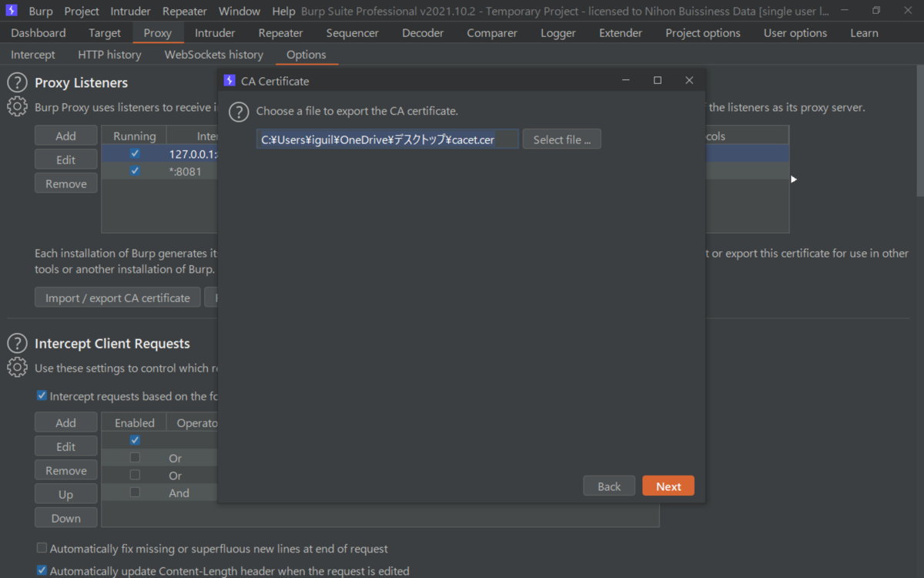Viewport: 924px width, 578px height.
Task: Click Remove button under Intercept Client Requests
Action: tap(66, 470)
